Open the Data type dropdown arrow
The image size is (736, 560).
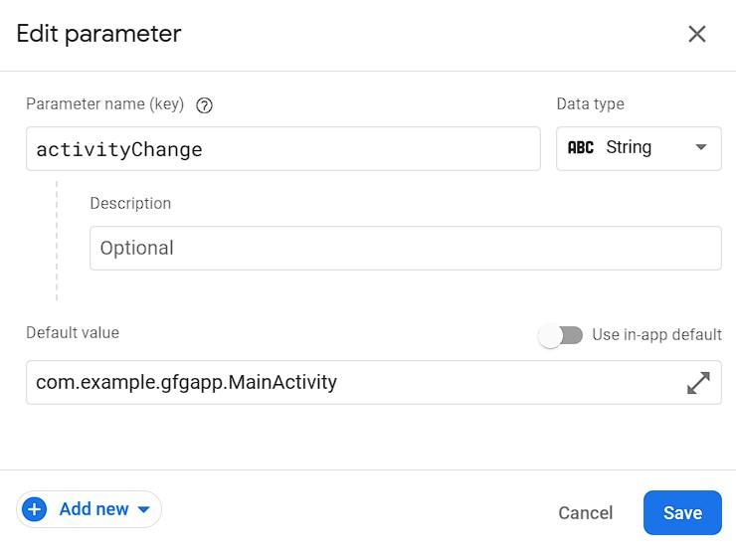tap(701, 148)
